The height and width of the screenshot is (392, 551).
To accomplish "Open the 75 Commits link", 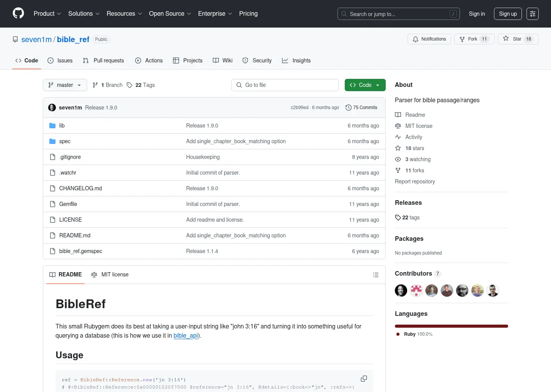I will point(361,108).
